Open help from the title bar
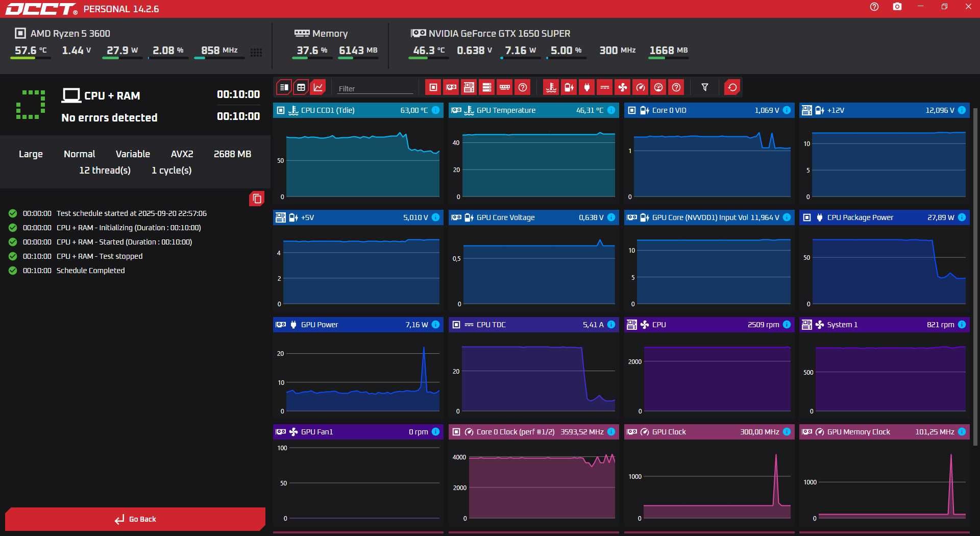Image resolution: width=980 pixels, height=536 pixels. tap(874, 7)
